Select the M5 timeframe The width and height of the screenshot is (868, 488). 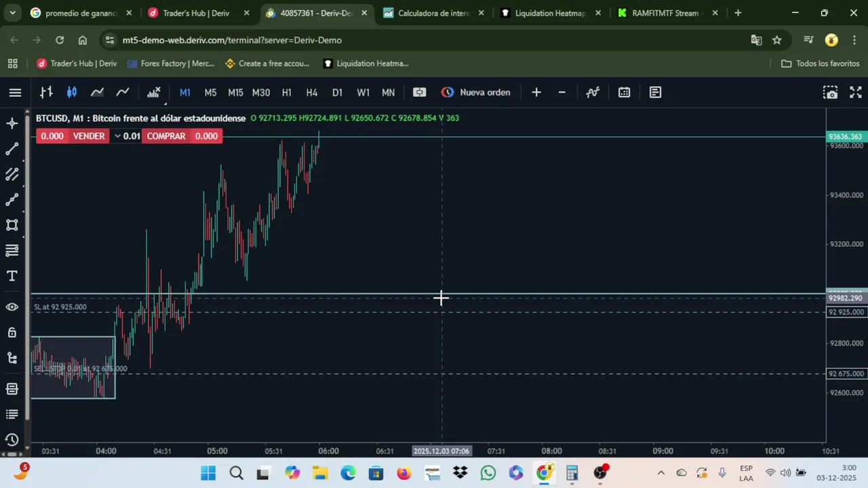tap(210, 92)
